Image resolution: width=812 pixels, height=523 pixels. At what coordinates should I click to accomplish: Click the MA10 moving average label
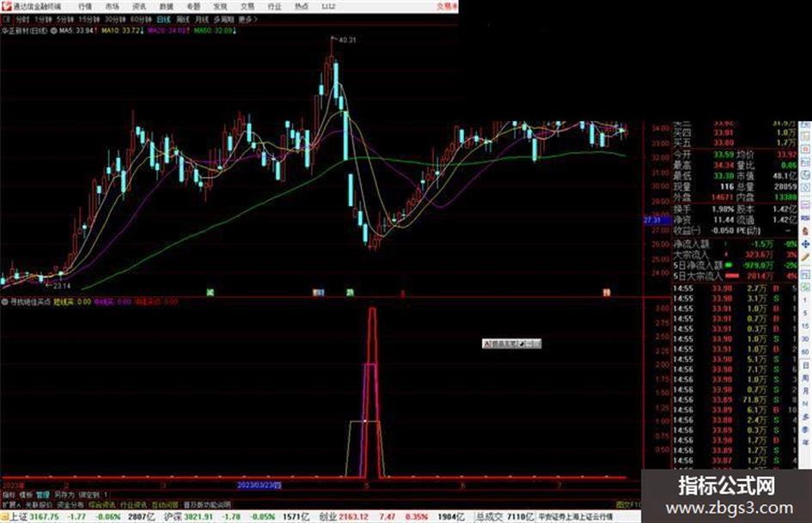(122, 31)
